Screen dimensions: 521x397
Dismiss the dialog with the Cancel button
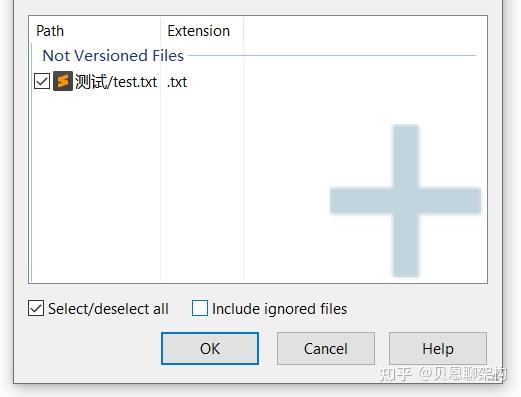(x=326, y=349)
